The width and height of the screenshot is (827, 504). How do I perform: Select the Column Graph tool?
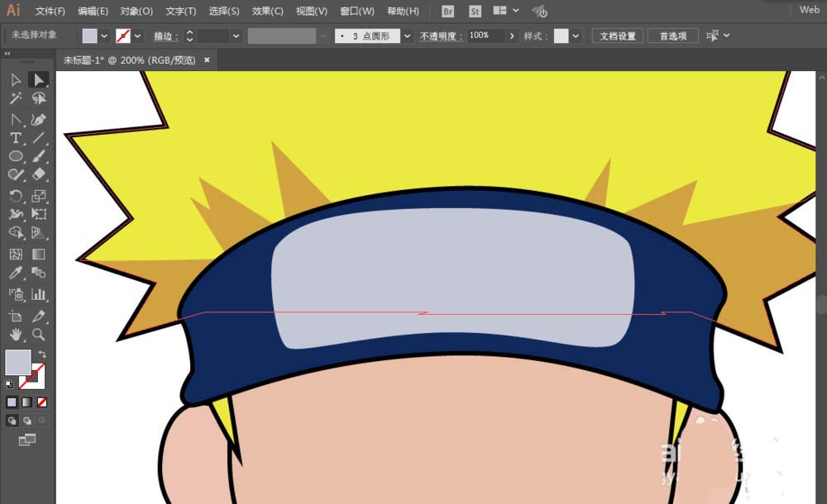[39, 294]
